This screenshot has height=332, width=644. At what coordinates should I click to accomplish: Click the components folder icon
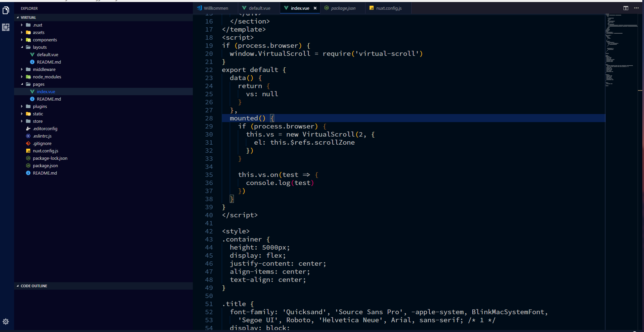pyautogui.click(x=28, y=40)
